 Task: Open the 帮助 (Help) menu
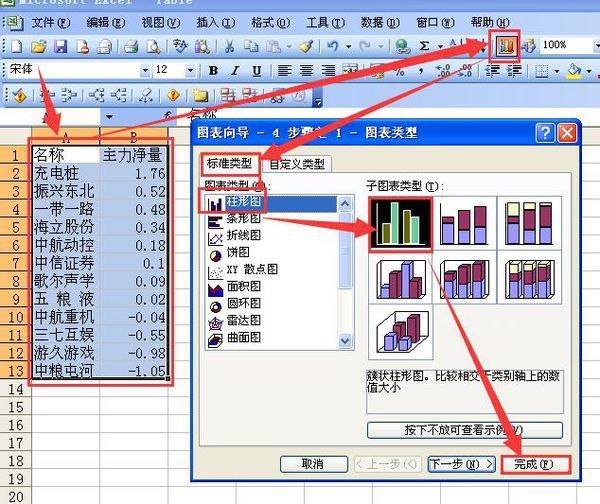point(490,23)
